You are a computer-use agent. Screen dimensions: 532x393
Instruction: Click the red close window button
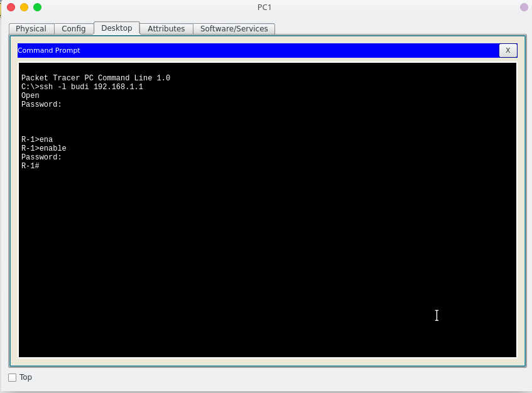(x=11, y=8)
